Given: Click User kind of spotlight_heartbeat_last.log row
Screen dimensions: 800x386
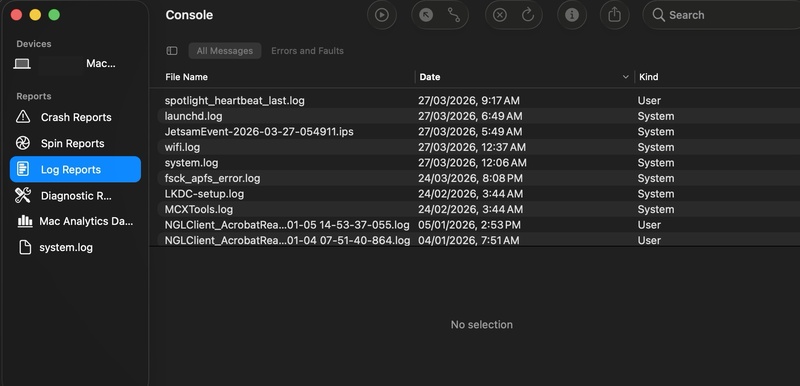Looking at the screenshot, I should coord(649,100).
